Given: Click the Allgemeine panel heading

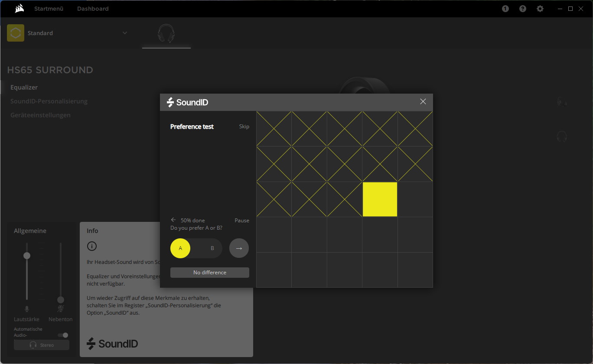Looking at the screenshot, I should [x=30, y=231].
